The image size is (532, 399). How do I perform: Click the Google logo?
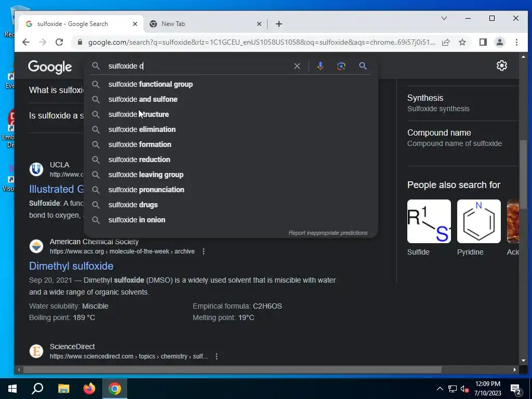(x=50, y=67)
